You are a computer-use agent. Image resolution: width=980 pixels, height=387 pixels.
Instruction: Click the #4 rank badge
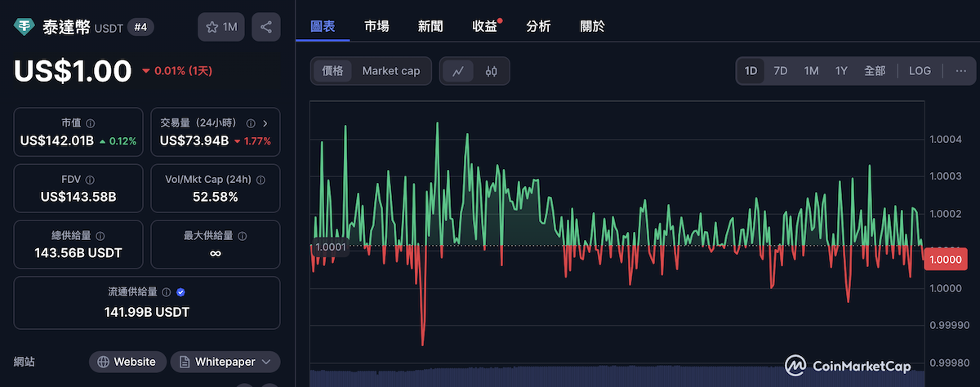point(141,27)
